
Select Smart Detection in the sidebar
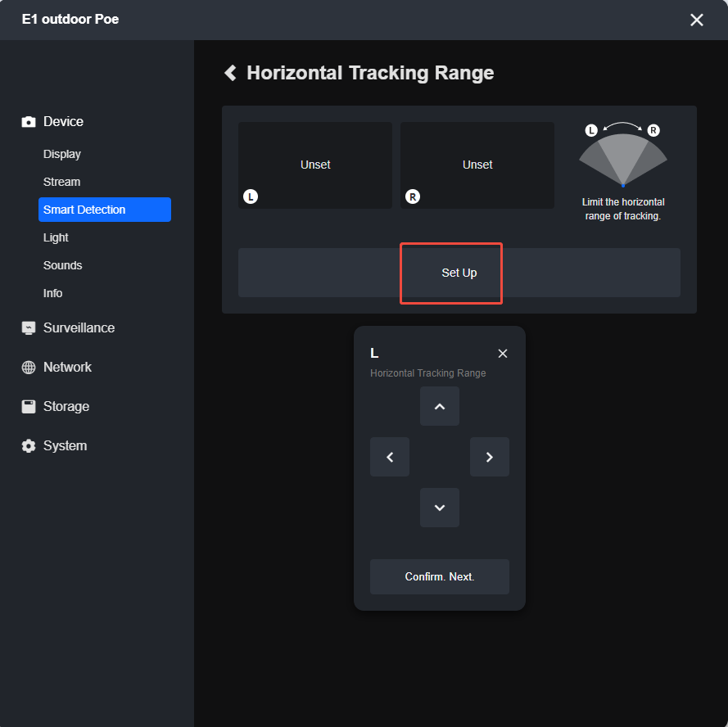click(x=105, y=210)
